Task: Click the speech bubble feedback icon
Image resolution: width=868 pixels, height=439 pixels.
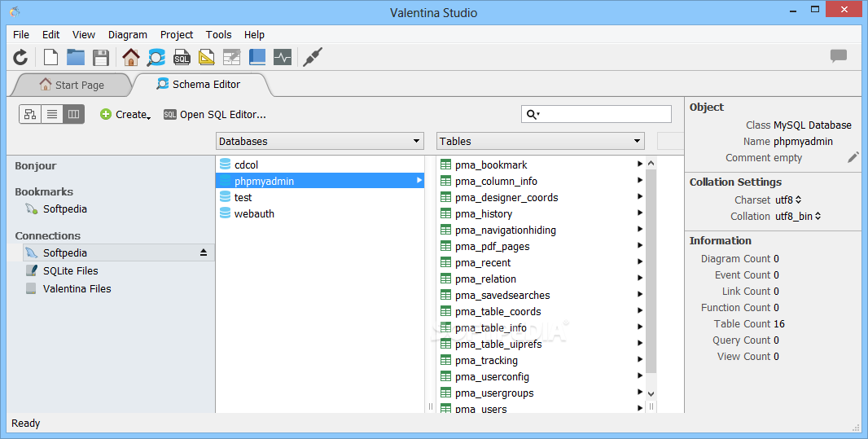Action: 839,56
